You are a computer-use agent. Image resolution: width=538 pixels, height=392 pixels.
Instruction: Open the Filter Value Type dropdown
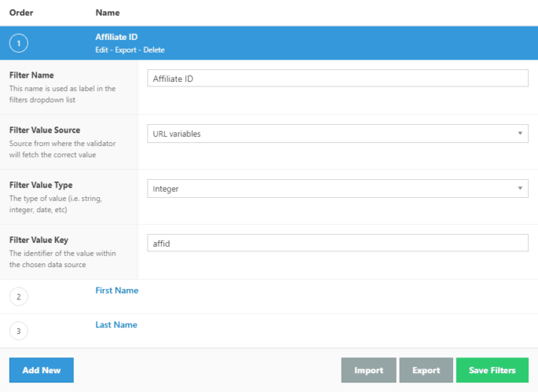[337, 189]
